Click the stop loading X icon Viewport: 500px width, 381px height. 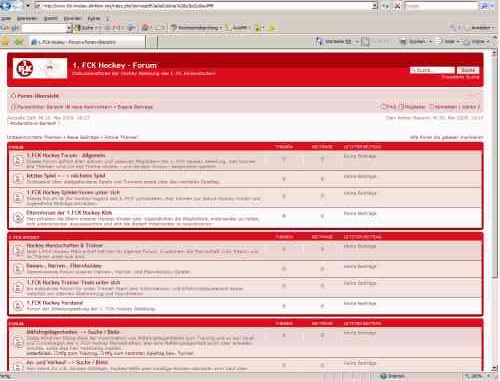397,6
